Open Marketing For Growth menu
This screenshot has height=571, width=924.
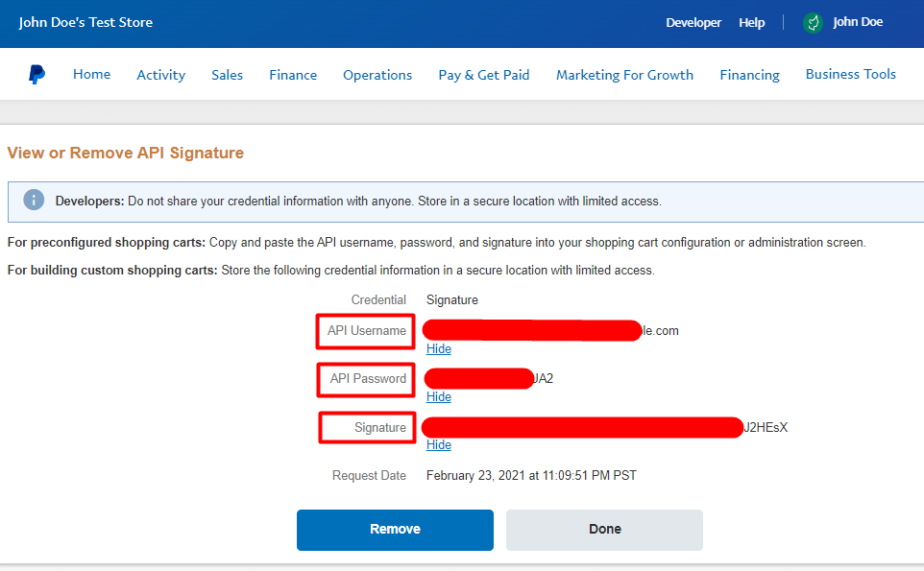(x=624, y=75)
